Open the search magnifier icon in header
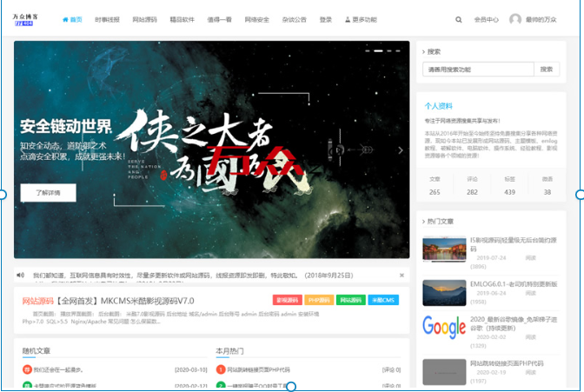Viewport: 584px width, 392px height. [x=459, y=19]
